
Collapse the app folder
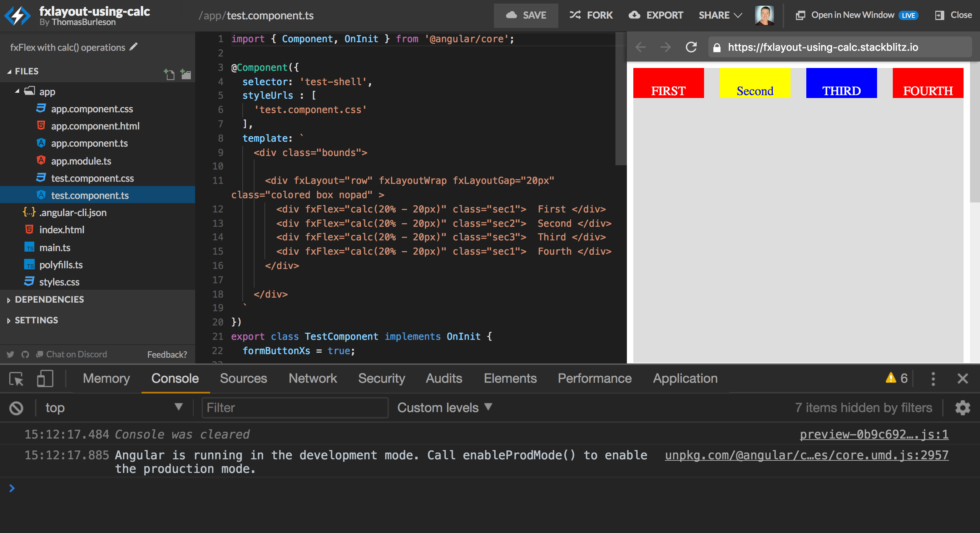coord(17,91)
